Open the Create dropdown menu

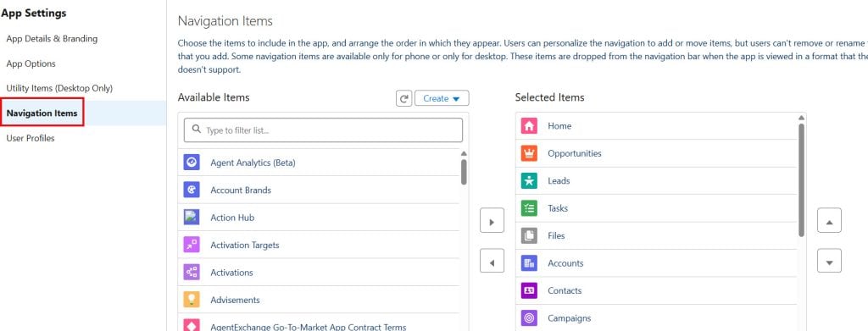[442, 98]
